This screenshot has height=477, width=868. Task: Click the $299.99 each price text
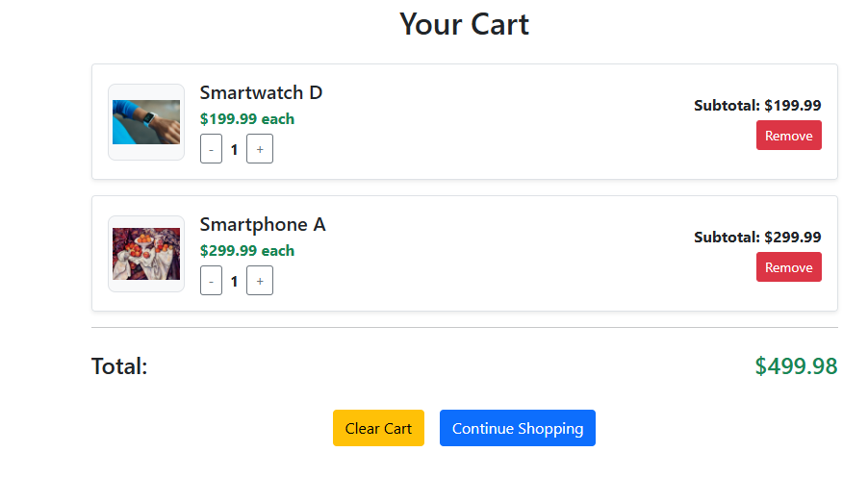[x=247, y=251]
